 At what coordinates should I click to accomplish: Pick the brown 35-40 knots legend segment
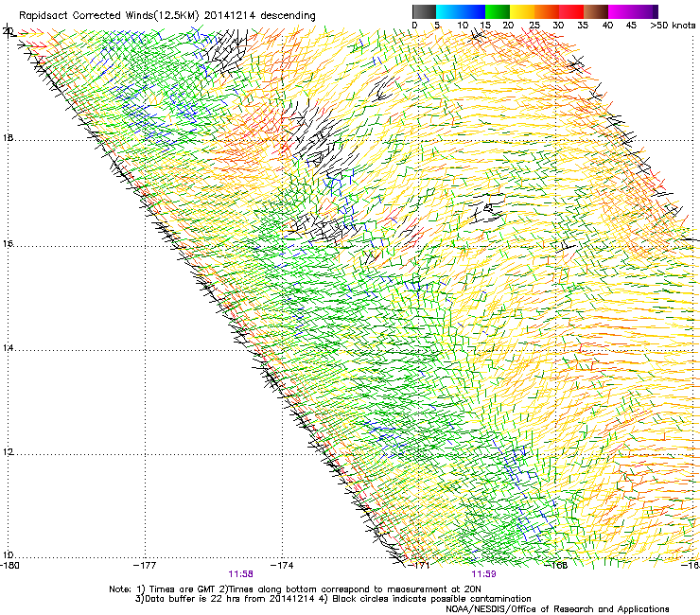pos(596,11)
